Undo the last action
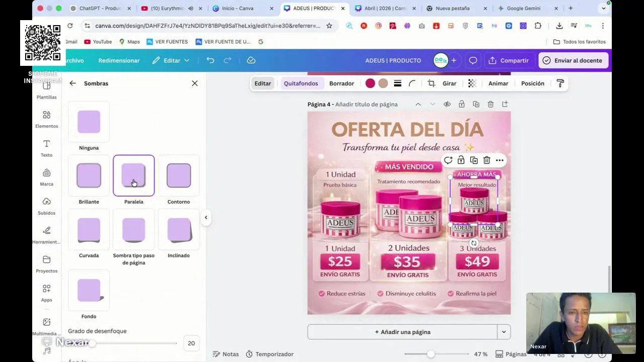Screen dimensions: 644x362 (210, 60)
